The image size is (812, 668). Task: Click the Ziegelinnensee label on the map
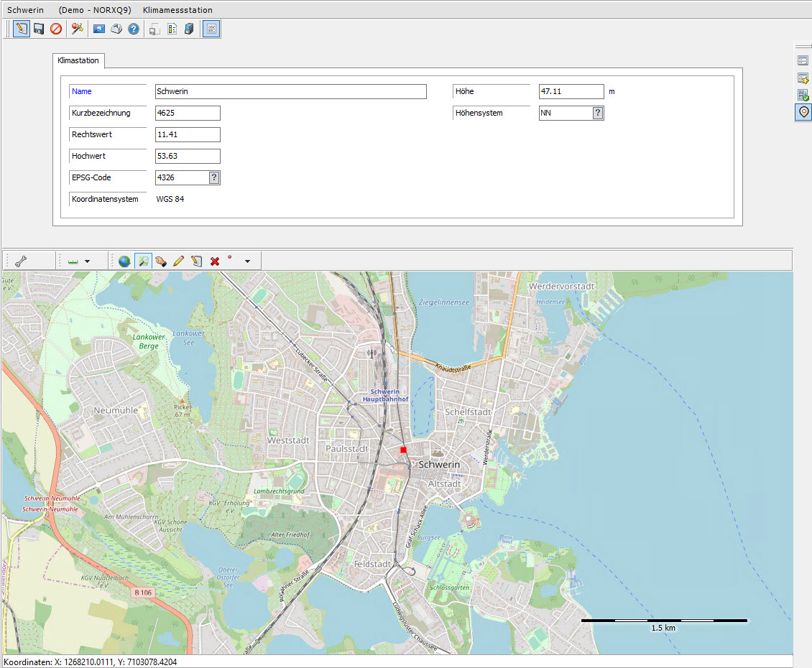coord(444,302)
